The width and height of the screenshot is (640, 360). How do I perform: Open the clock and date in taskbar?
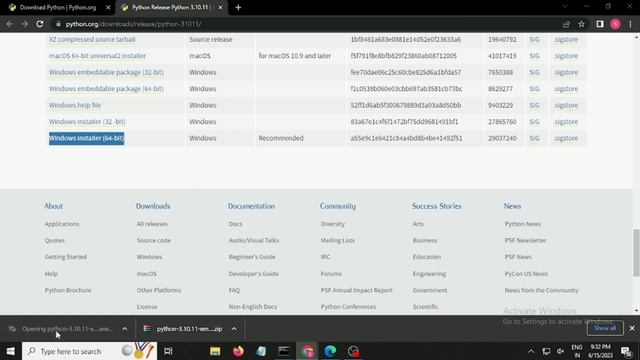click(600, 351)
